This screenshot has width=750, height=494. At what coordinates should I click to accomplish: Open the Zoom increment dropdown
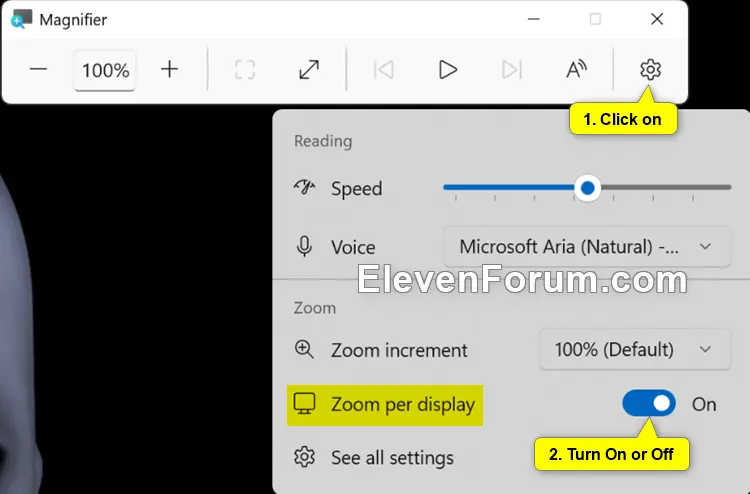pyautogui.click(x=635, y=350)
